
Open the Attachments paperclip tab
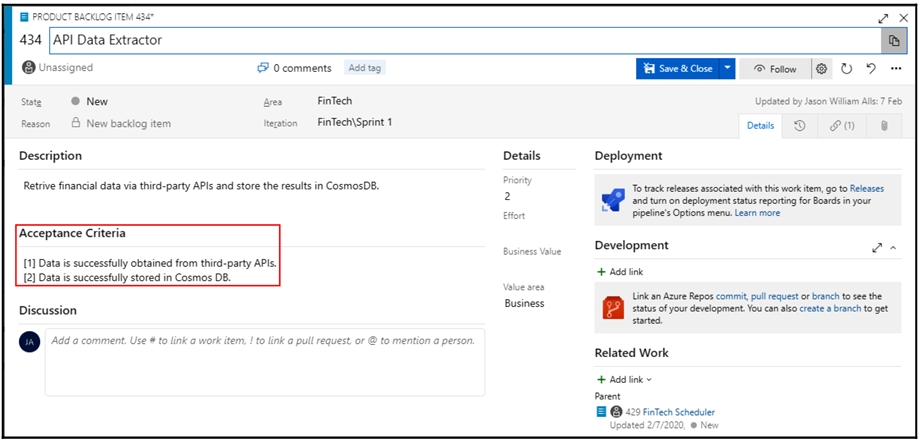click(884, 126)
